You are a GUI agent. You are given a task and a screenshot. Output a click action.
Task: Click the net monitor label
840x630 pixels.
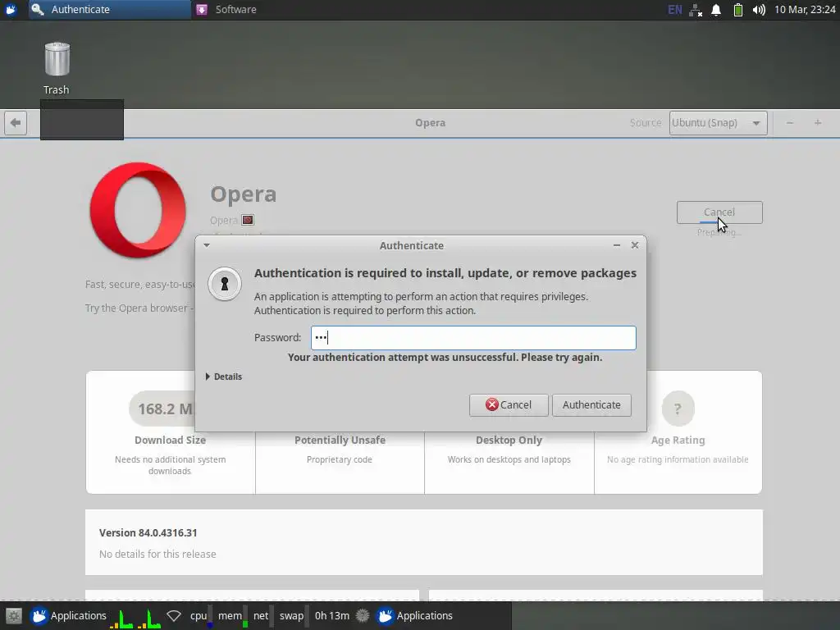(261, 616)
